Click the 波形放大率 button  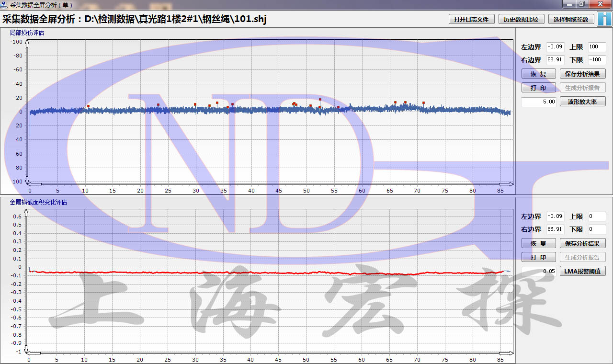click(582, 102)
